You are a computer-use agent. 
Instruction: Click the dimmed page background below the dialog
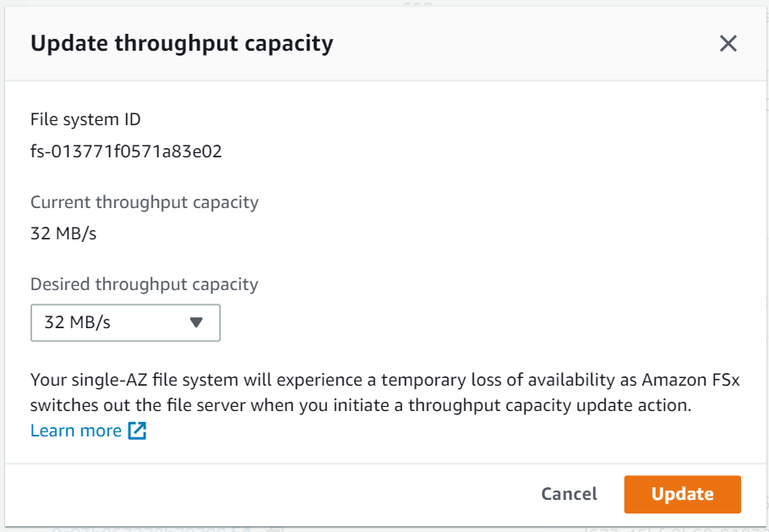(381, 528)
